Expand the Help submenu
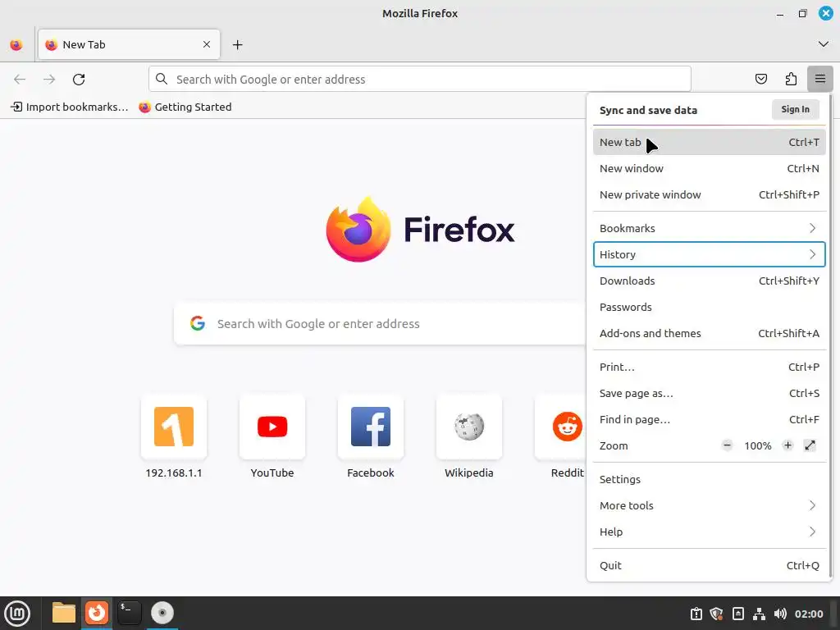 click(x=709, y=532)
